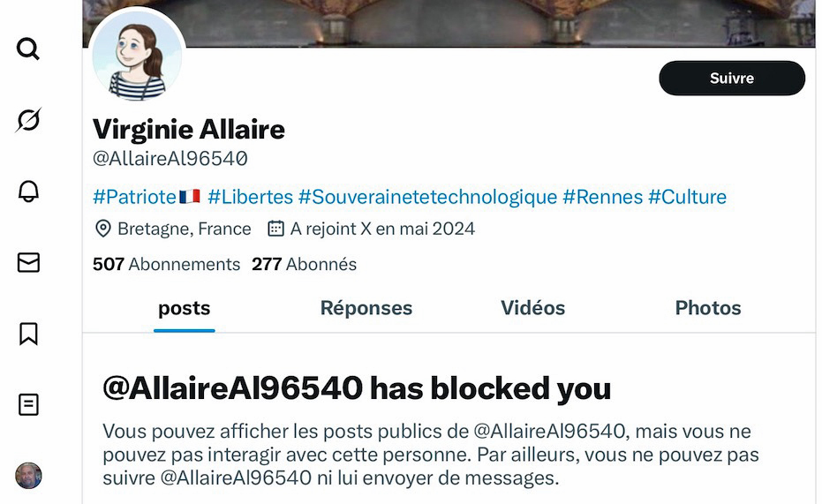The height and width of the screenshot is (504, 822).
Task: Switch to the Réponses tab
Action: [366, 308]
